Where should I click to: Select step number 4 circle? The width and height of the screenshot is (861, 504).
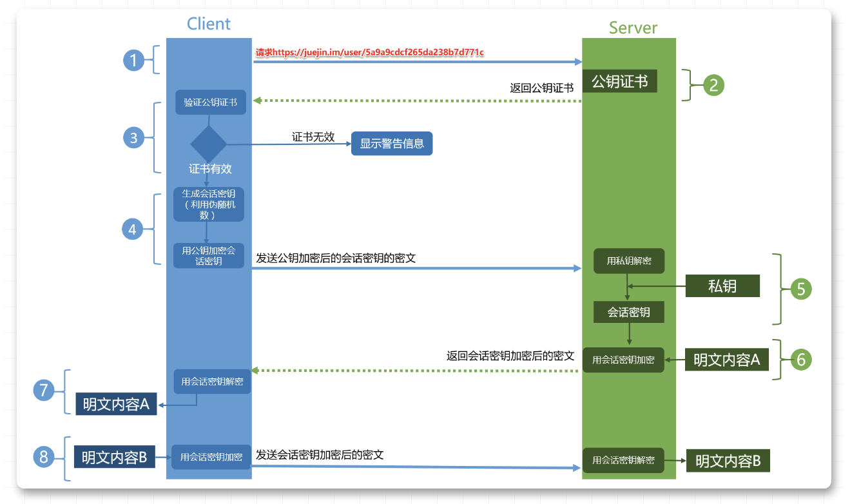pyautogui.click(x=132, y=228)
